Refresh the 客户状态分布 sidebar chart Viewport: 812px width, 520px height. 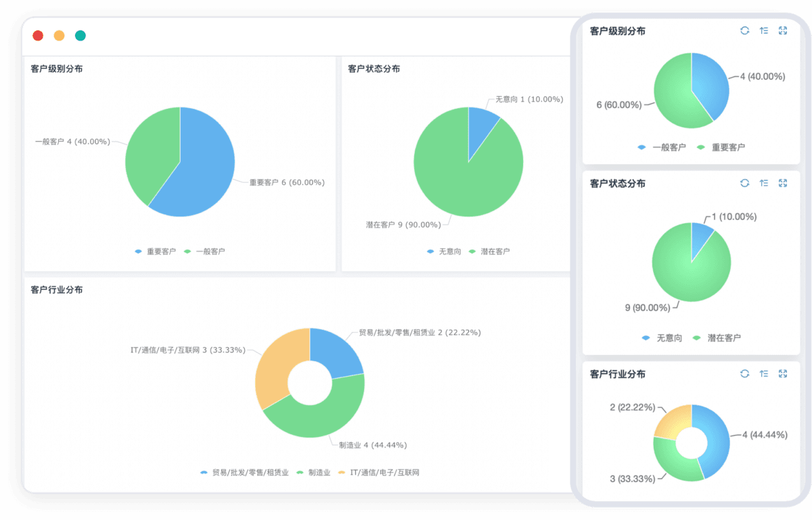pyautogui.click(x=745, y=183)
